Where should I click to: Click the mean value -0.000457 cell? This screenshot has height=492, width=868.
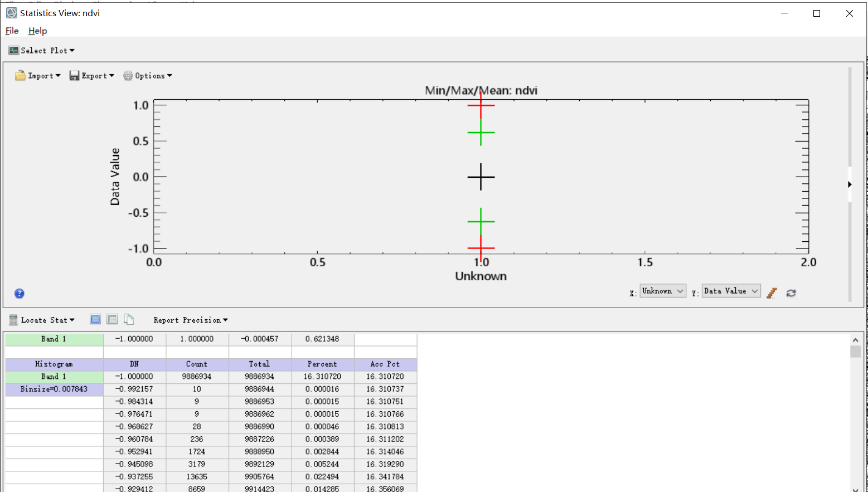pyautogui.click(x=260, y=339)
